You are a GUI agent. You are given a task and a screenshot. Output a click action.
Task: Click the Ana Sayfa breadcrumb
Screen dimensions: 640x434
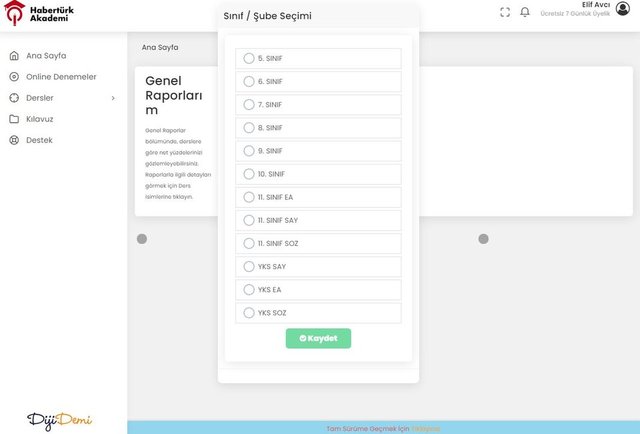(x=160, y=47)
